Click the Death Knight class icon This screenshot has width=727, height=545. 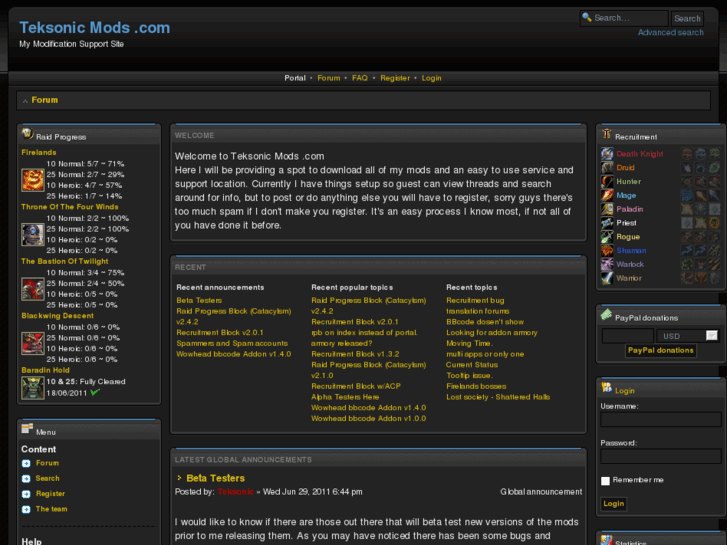click(607, 154)
